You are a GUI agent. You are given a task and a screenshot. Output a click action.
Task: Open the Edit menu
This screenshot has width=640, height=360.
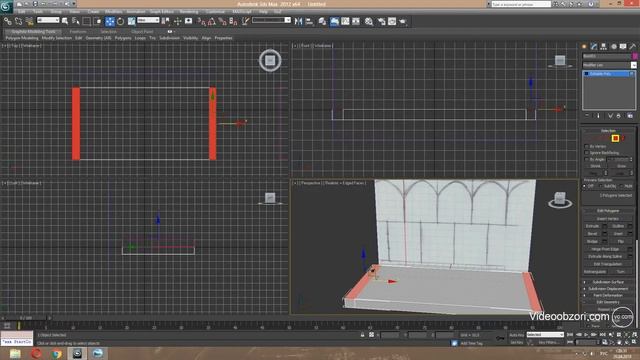(x=22, y=12)
